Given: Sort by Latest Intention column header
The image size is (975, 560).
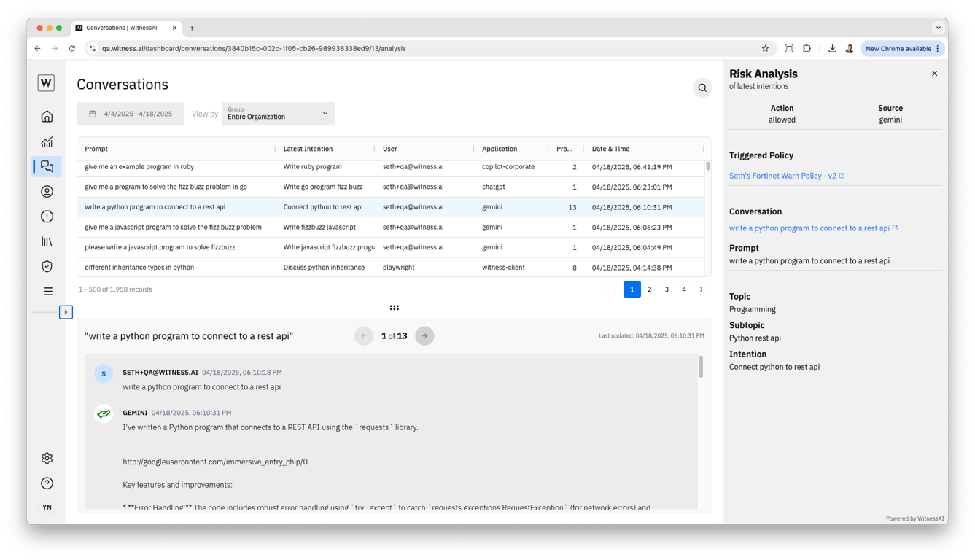Looking at the screenshot, I should pos(308,149).
